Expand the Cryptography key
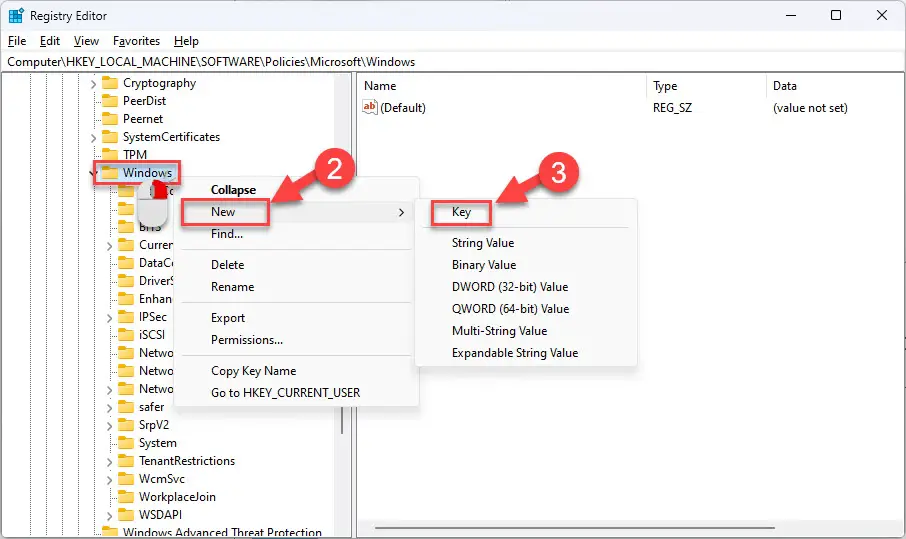The image size is (906, 539). point(93,84)
